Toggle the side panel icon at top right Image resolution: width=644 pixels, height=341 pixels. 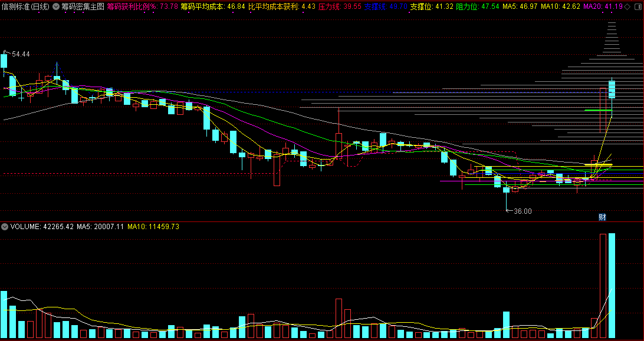(x=638, y=6)
